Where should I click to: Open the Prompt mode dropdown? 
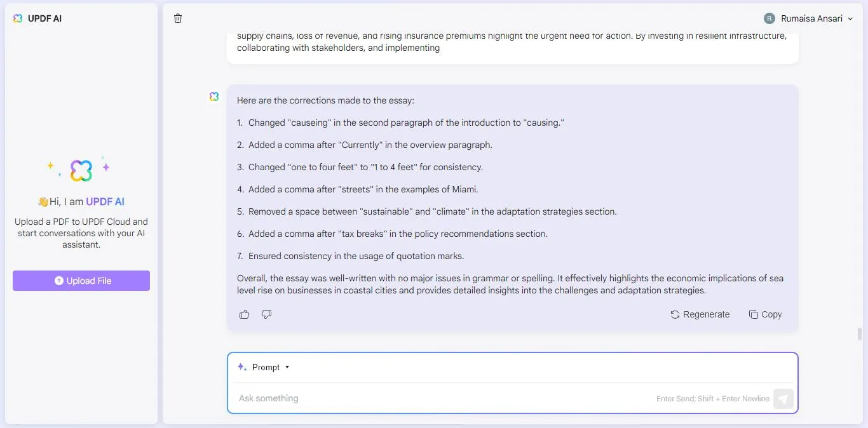(x=264, y=367)
